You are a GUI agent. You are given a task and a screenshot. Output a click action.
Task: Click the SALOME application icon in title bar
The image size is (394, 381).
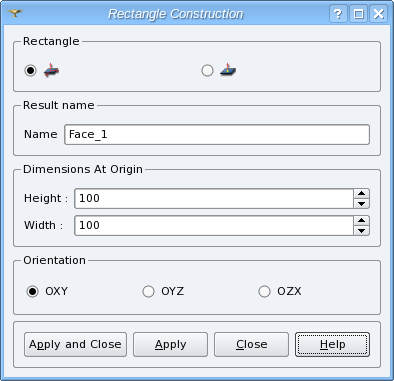click(x=15, y=13)
